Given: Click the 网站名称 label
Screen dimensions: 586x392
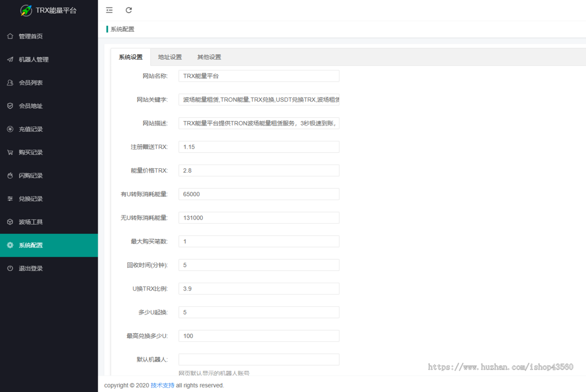Looking at the screenshot, I should (155, 76).
